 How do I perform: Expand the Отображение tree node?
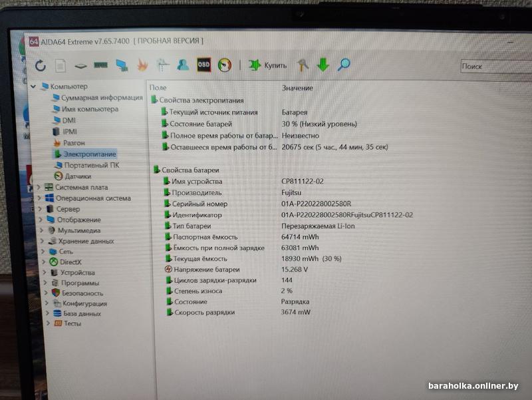(41, 220)
